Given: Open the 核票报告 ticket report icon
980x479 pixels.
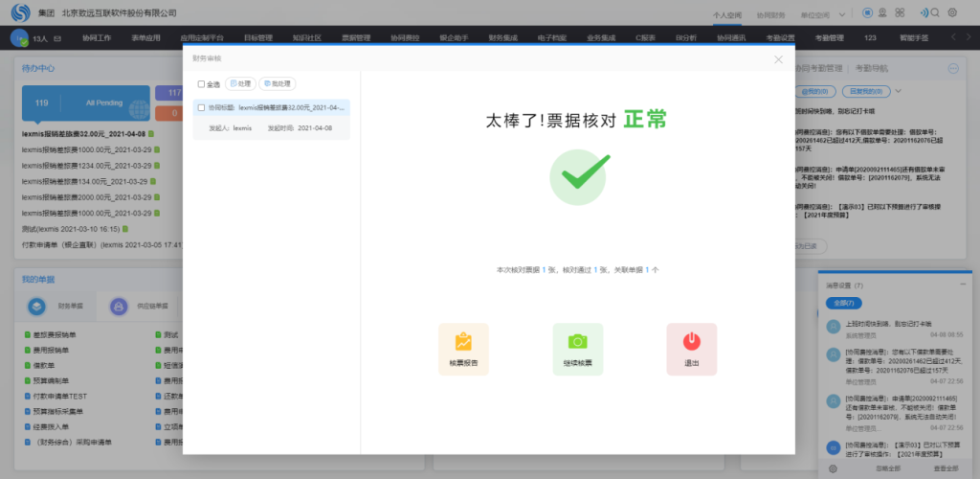Looking at the screenshot, I should pos(463,348).
